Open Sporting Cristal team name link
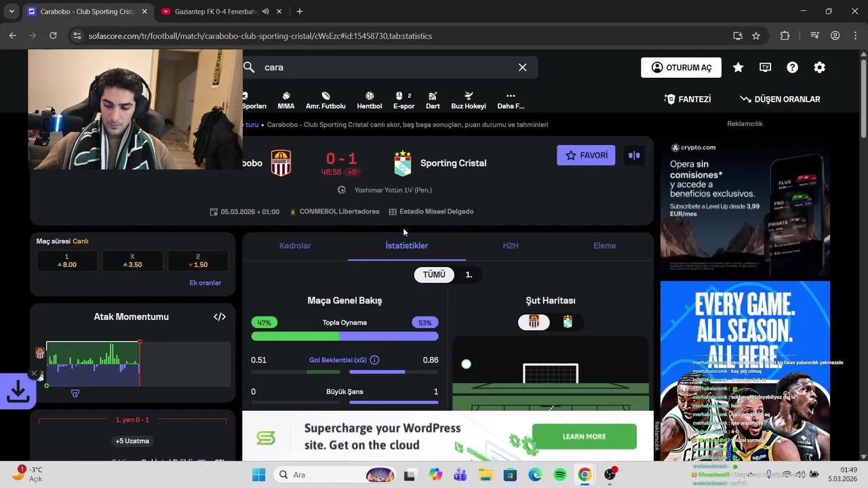The height and width of the screenshot is (488, 868). tap(453, 163)
